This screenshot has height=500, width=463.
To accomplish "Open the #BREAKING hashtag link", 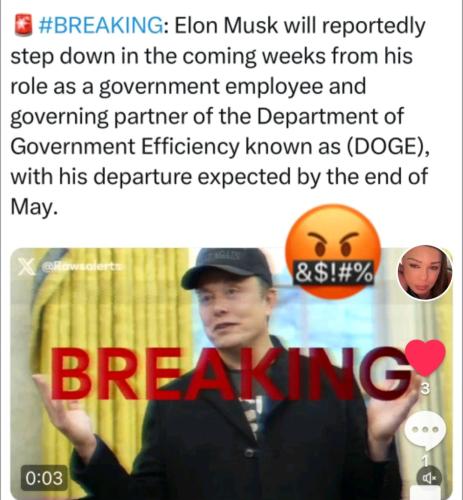I will click(x=102, y=25).
